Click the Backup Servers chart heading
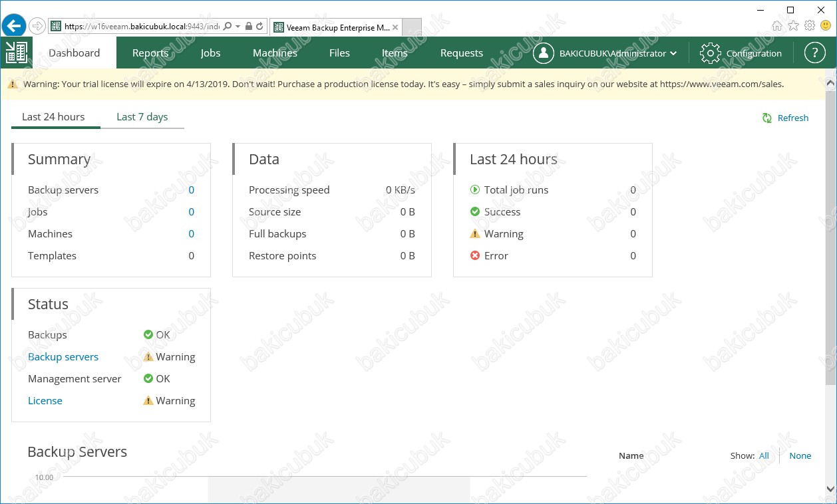The image size is (837, 504). point(77,451)
